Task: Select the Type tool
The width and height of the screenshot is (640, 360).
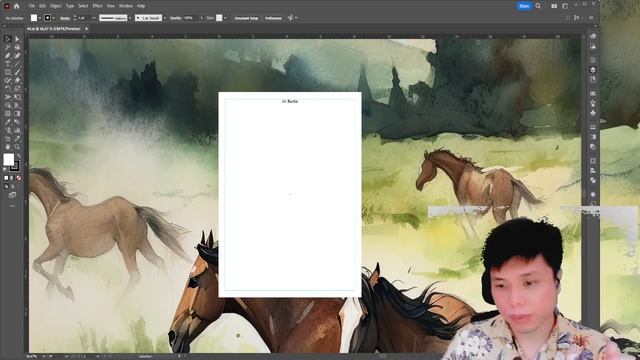Action: [8, 64]
